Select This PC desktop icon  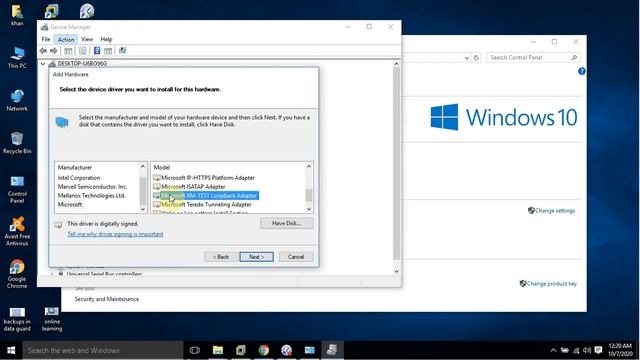click(x=17, y=58)
